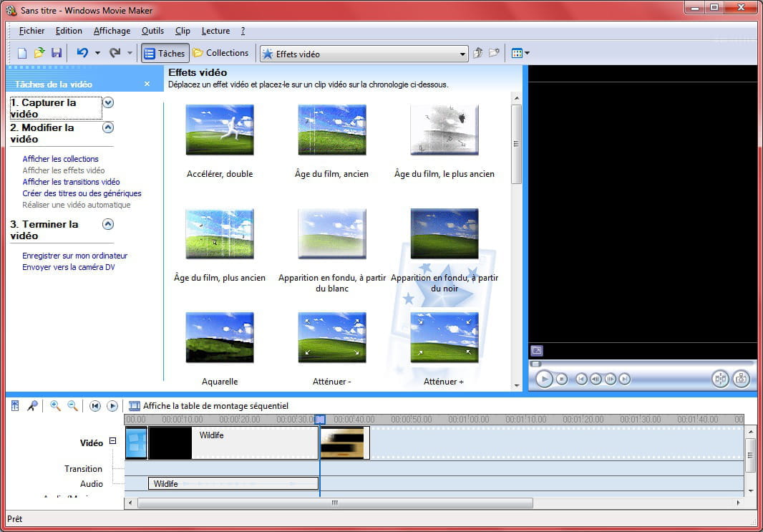Select Apparition en fondu, à partir du blanc
This screenshot has height=532, width=763.
332,233
